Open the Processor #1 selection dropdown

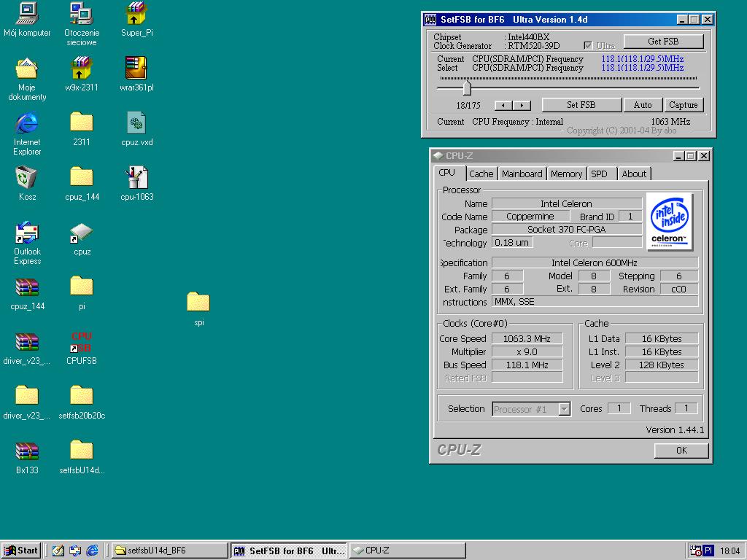click(564, 409)
